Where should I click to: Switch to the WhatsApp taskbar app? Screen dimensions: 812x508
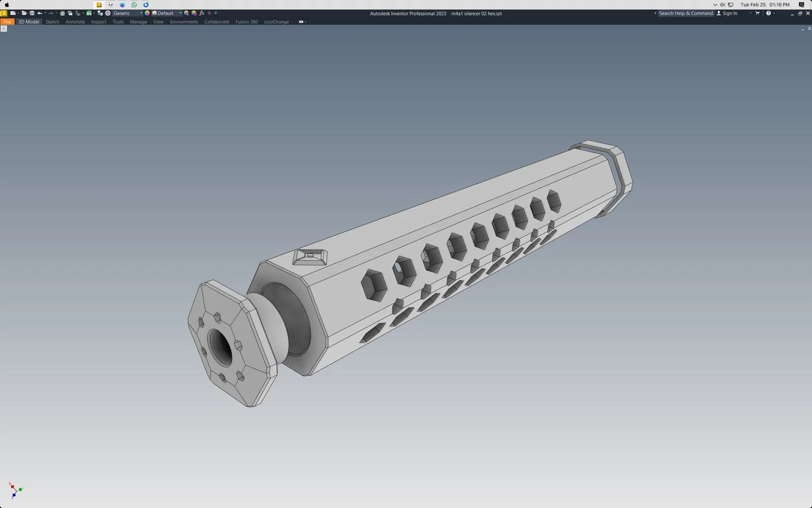pos(134,5)
